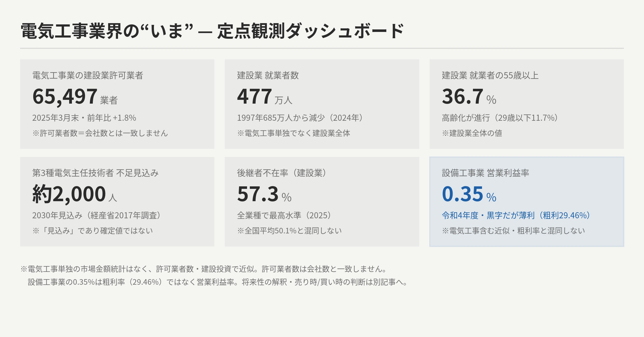Click the 2025年3月末・前年比 +1.8% line
Viewport: 644px width, 337px height.
click(x=84, y=118)
